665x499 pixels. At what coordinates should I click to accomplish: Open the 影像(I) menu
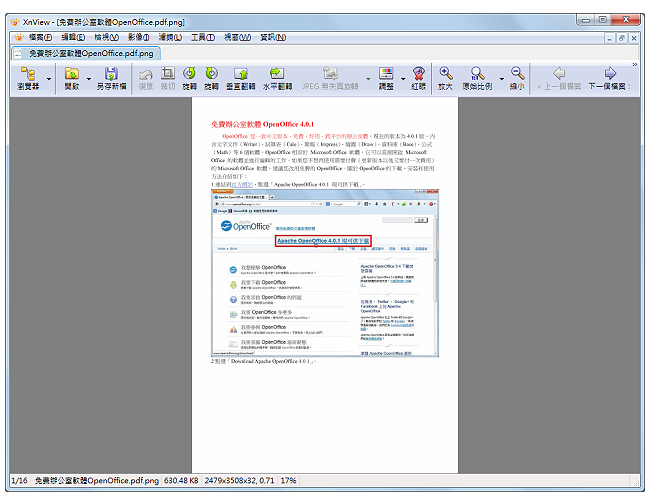click(139, 38)
